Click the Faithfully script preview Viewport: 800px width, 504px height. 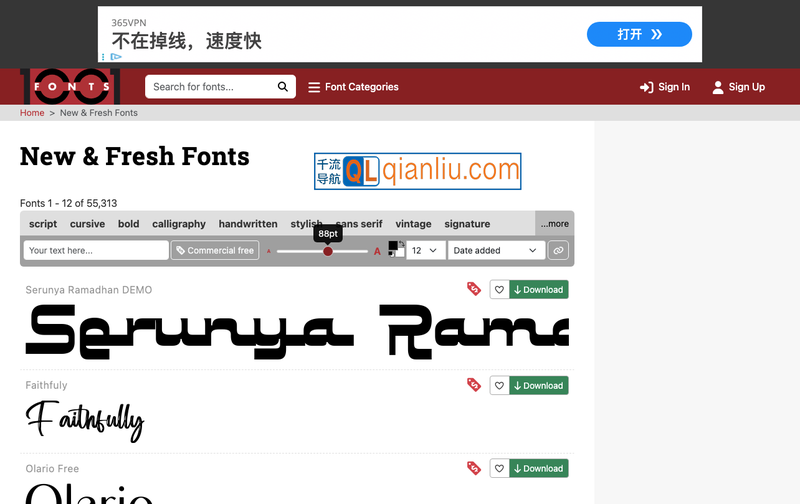pos(85,421)
